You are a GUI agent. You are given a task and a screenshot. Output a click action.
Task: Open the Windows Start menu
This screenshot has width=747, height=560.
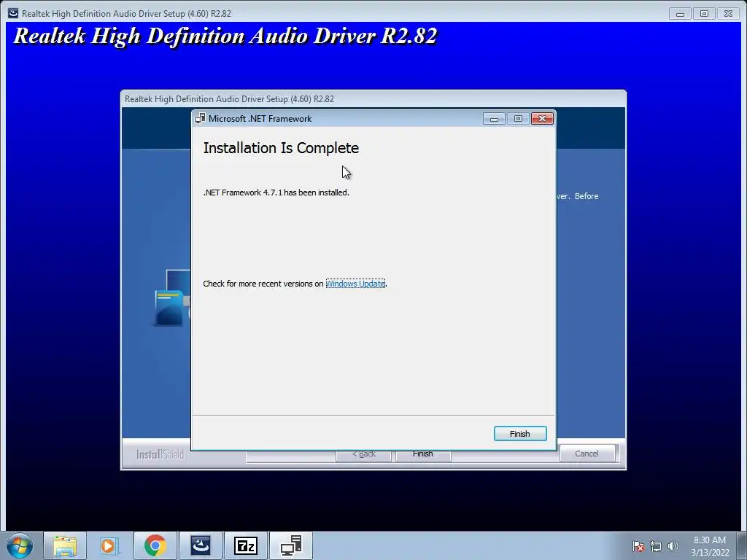point(20,545)
